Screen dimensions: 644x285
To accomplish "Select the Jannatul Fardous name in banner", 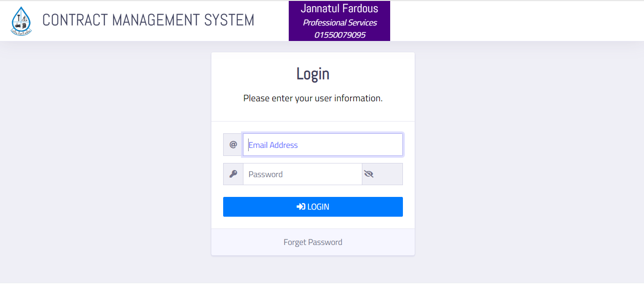I will click(x=339, y=8).
